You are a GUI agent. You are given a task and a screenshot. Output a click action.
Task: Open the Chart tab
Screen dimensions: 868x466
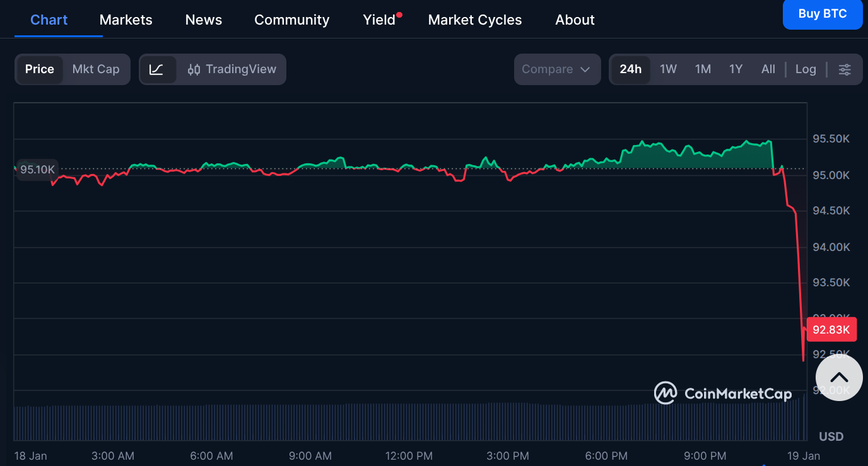pos(49,20)
